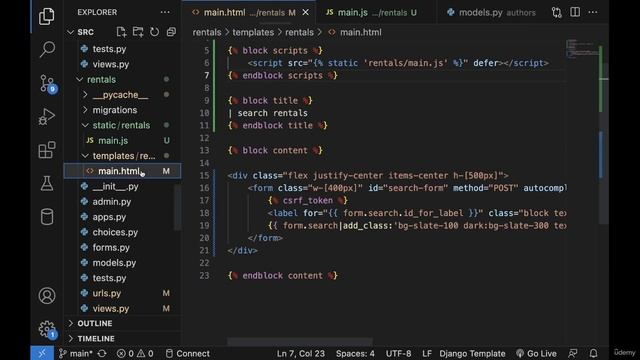Open models.py in explorer
The width and height of the screenshot is (640, 360).
click(122, 263)
